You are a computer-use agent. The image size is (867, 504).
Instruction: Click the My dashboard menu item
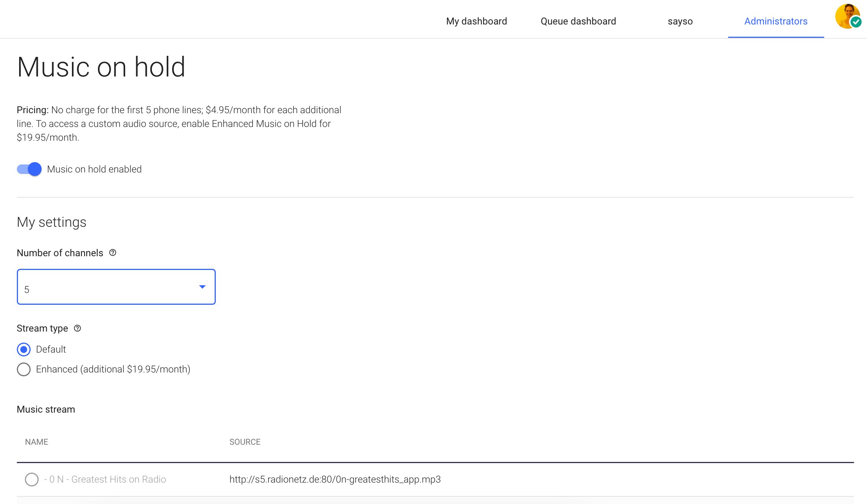tap(476, 21)
